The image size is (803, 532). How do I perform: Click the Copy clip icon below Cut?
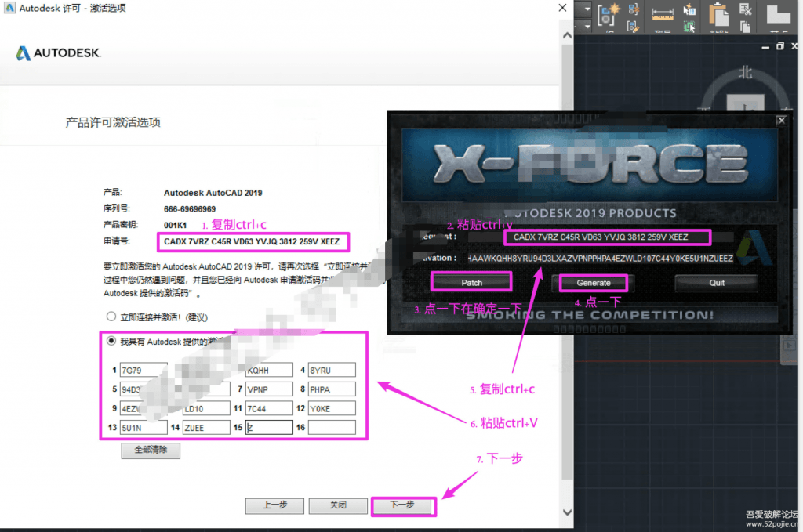[745, 27]
